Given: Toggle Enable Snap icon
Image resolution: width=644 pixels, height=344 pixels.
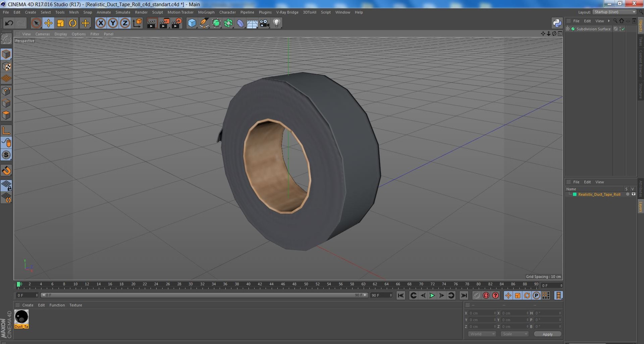Looking at the screenshot, I should (x=6, y=171).
